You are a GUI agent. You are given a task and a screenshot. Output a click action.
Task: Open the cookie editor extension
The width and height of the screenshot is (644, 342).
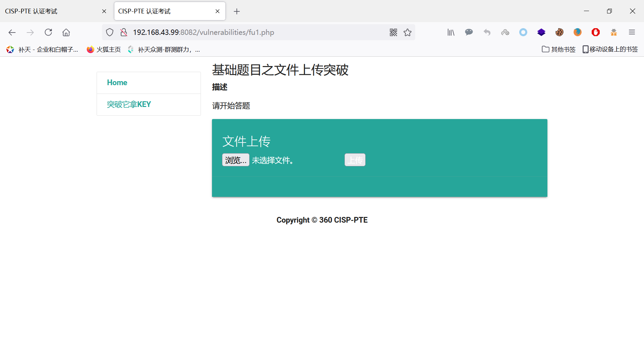tap(559, 32)
